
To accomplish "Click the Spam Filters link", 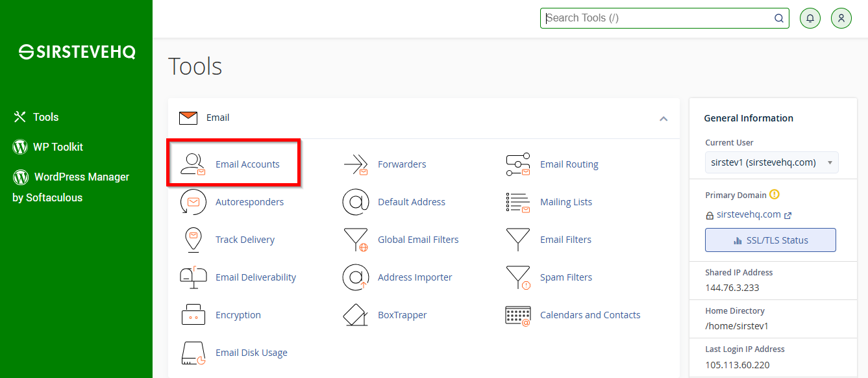I will click(x=566, y=277).
